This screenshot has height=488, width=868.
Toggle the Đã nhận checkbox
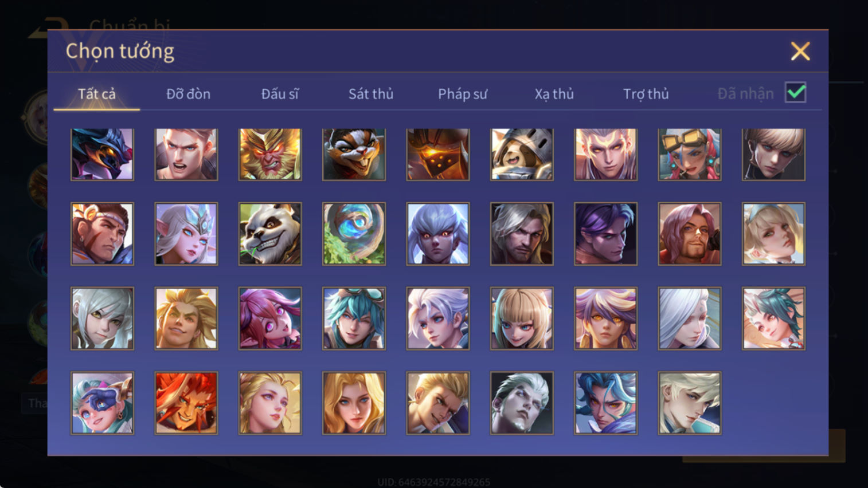(796, 93)
